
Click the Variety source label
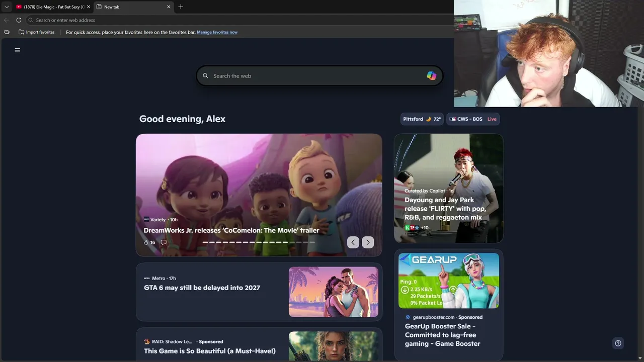(x=157, y=220)
